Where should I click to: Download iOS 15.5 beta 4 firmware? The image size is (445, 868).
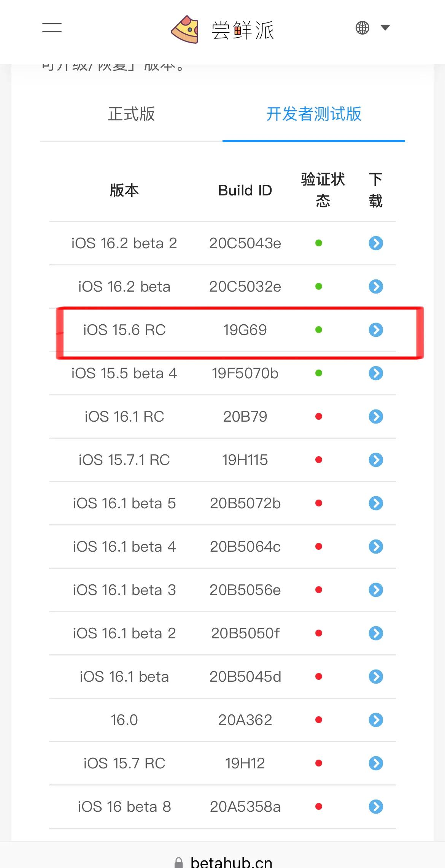[376, 373]
